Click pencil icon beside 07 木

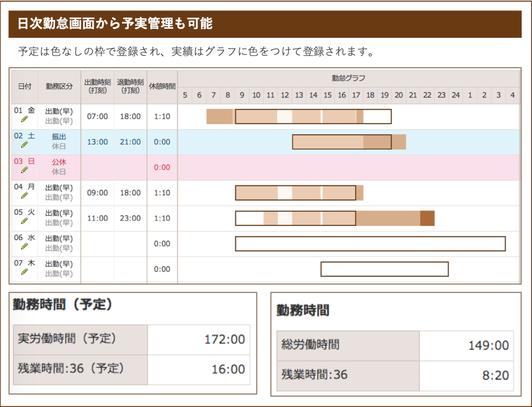[24, 272]
